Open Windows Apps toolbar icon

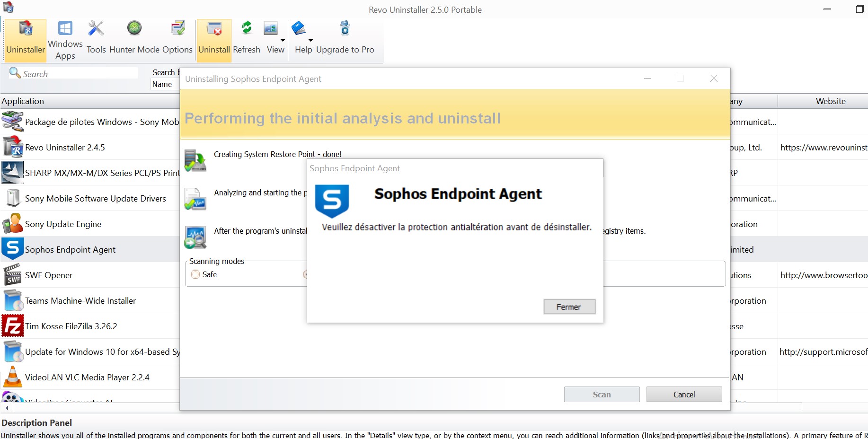tap(65, 28)
